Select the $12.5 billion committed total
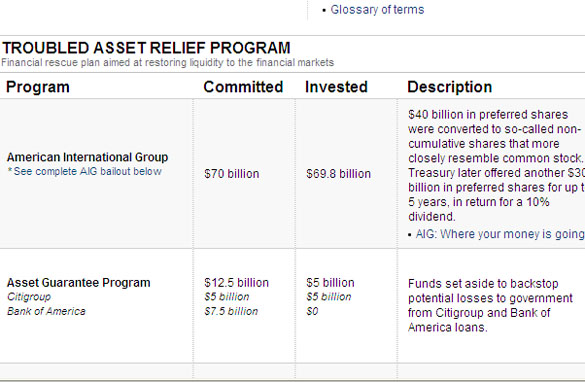Image resolution: width=585 pixels, height=382 pixels. [237, 283]
